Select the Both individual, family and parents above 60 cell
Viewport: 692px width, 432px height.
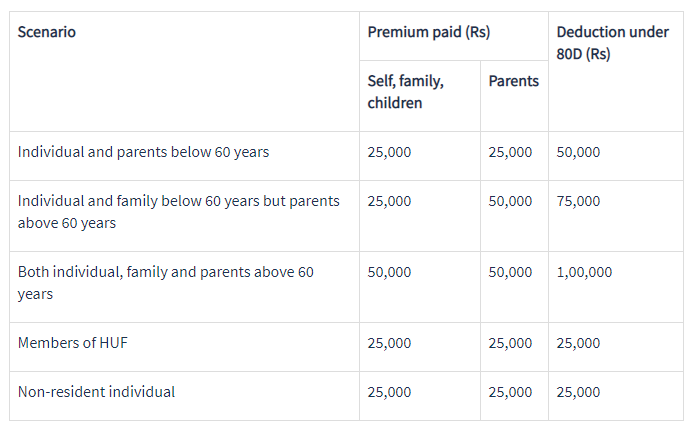[x=166, y=283]
